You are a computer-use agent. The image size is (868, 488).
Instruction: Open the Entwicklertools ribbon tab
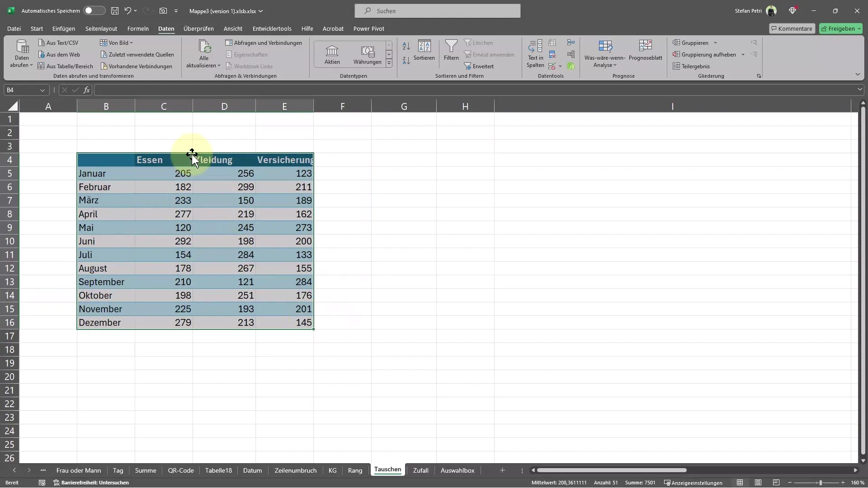(x=272, y=28)
